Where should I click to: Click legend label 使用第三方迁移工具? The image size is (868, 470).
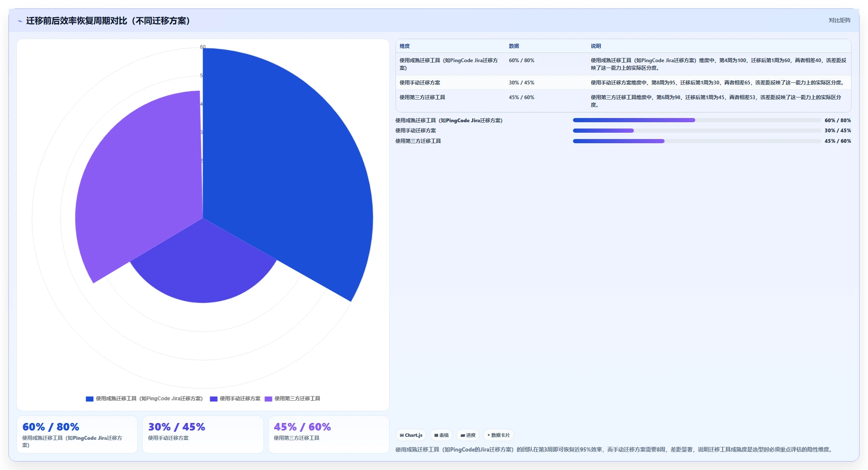297,399
